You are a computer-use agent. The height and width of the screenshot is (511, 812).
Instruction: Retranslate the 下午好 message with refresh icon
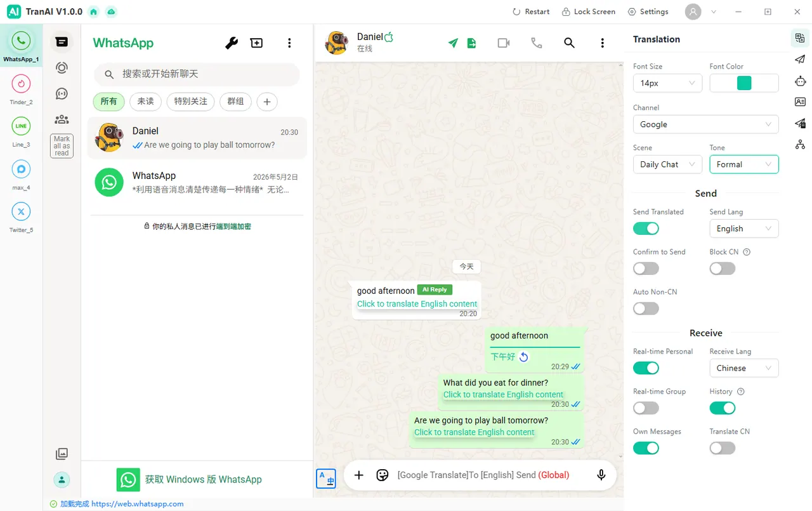523,357
